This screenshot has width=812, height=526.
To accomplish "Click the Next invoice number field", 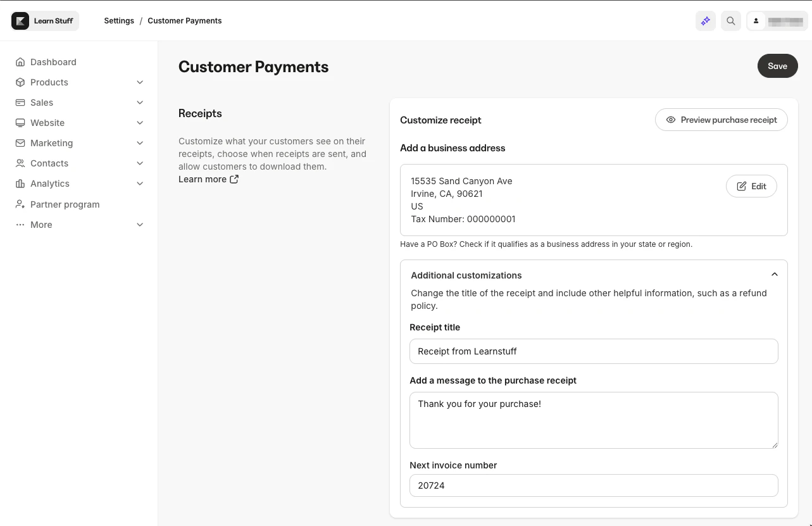I will pyautogui.click(x=594, y=485).
